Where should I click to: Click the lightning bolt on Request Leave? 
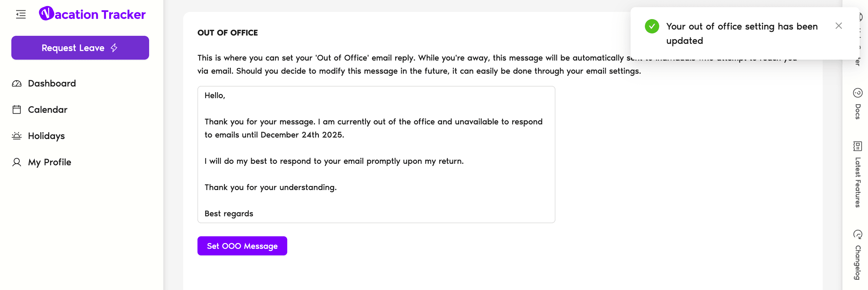click(x=114, y=47)
